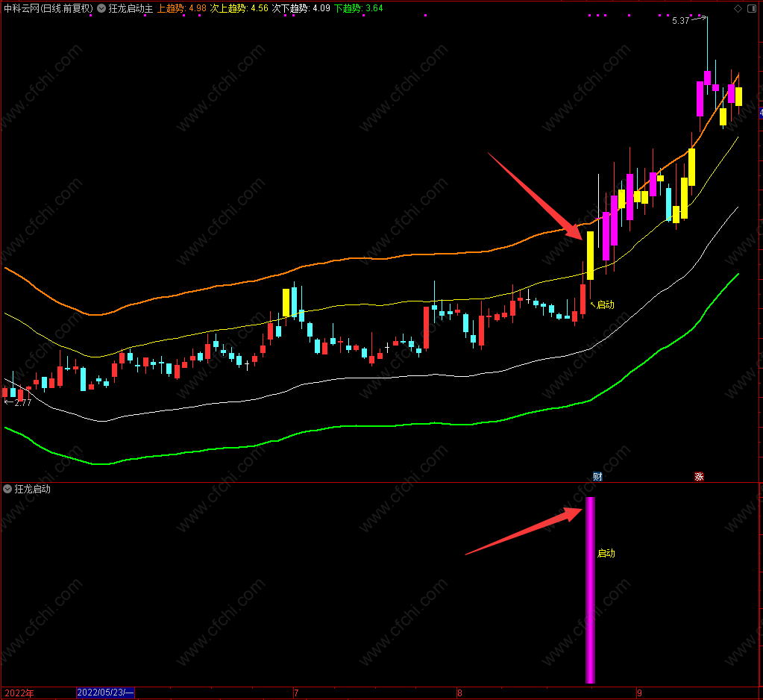This screenshot has height=700, width=763.
Task: Click the 财 info marker
Action: point(597,477)
